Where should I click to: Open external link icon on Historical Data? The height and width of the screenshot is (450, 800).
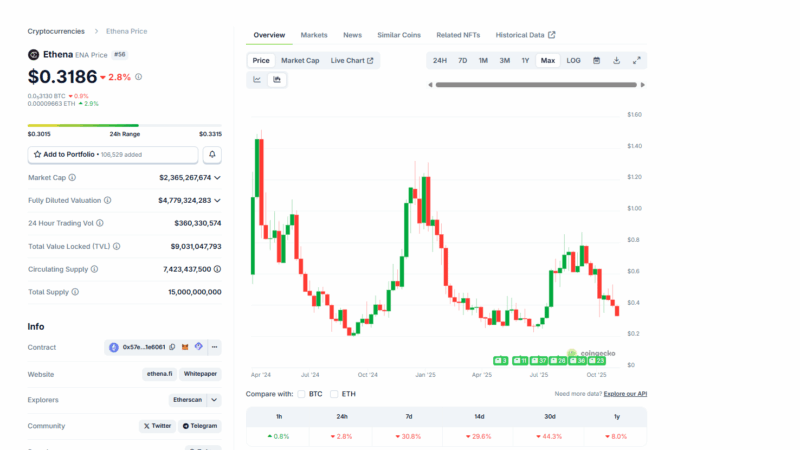[552, 35]
